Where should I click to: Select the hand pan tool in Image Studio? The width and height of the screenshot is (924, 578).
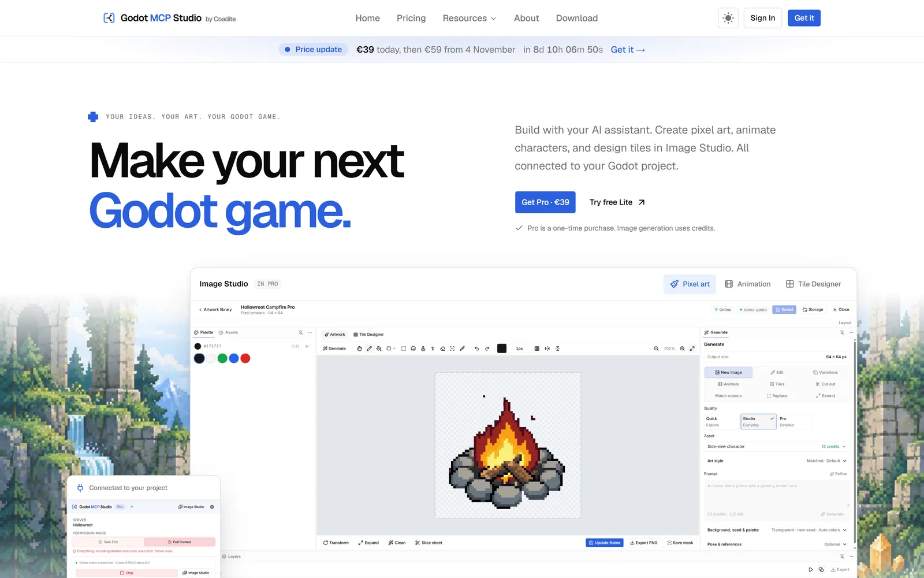pos(359,349)
